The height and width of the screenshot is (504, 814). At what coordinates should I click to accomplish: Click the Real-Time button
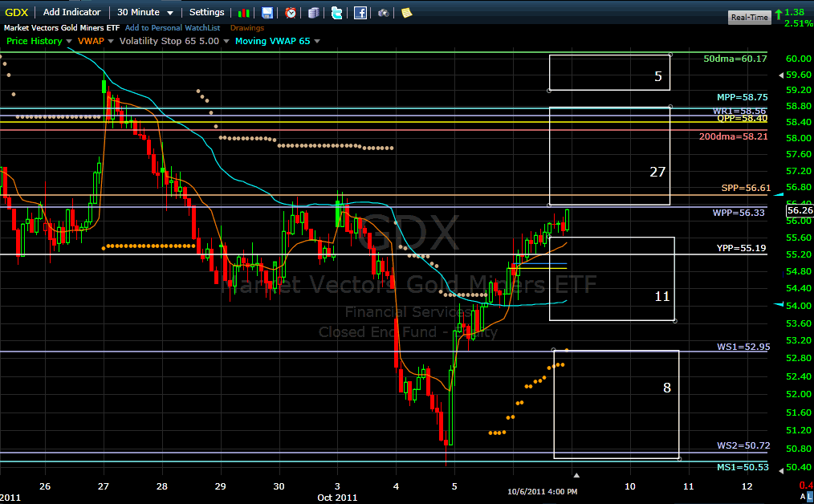pyautogui.click(x=749, y=17)
